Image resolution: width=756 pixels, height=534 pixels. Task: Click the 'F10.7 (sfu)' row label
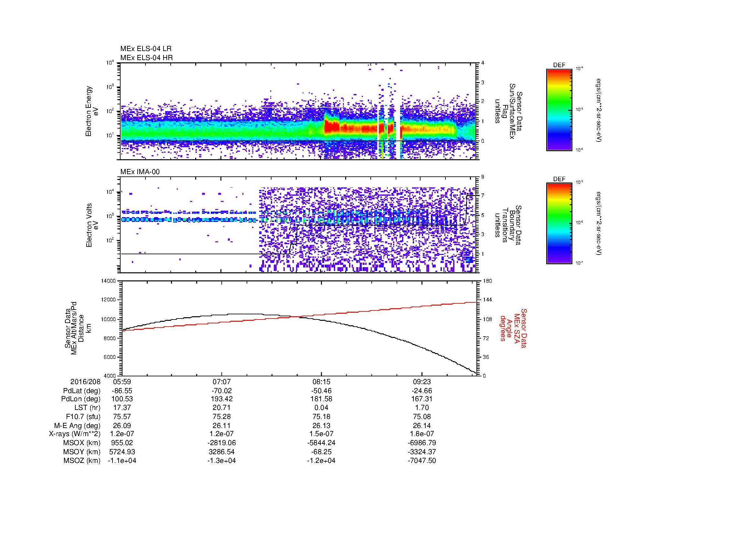[x=83, y=417]
